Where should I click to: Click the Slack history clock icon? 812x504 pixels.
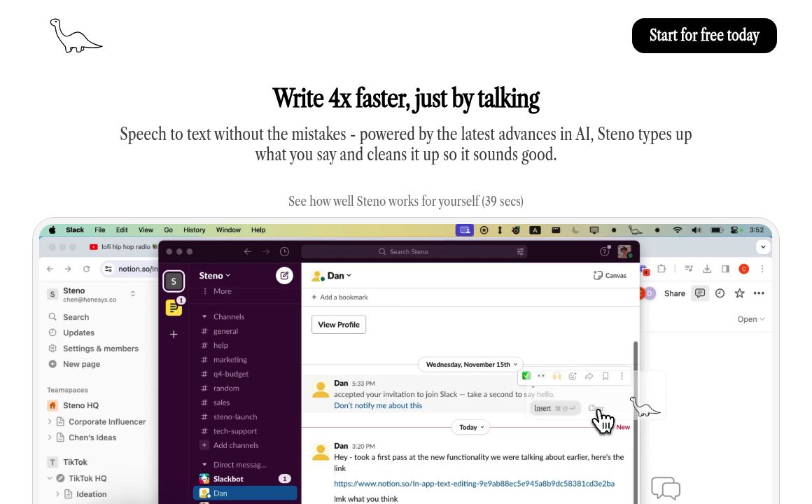(x=284, y=252)
